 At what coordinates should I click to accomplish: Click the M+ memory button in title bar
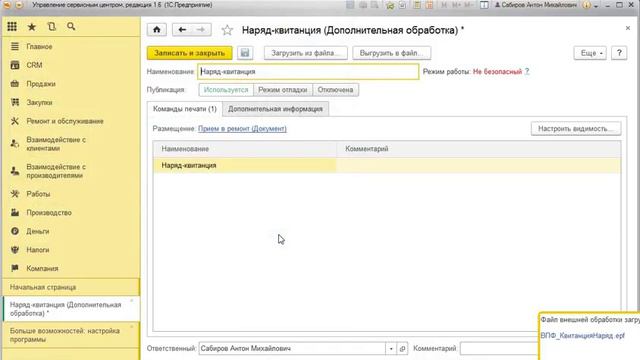tap(456, 5)
